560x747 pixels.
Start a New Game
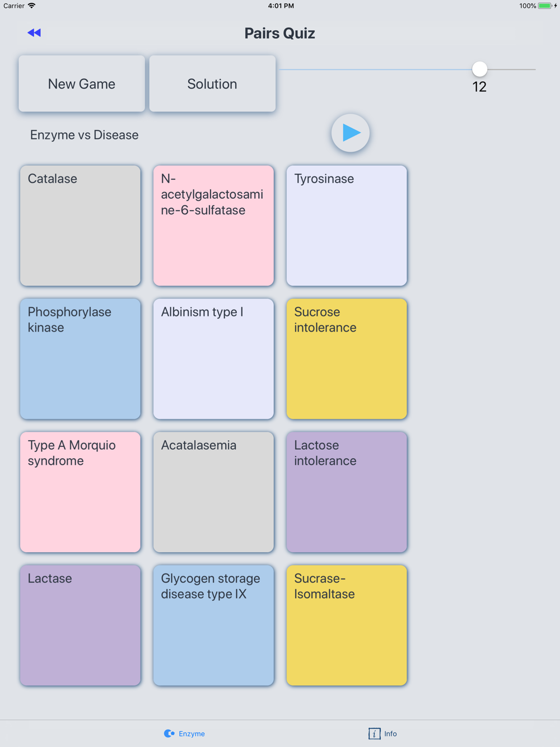tap(82, 83)
